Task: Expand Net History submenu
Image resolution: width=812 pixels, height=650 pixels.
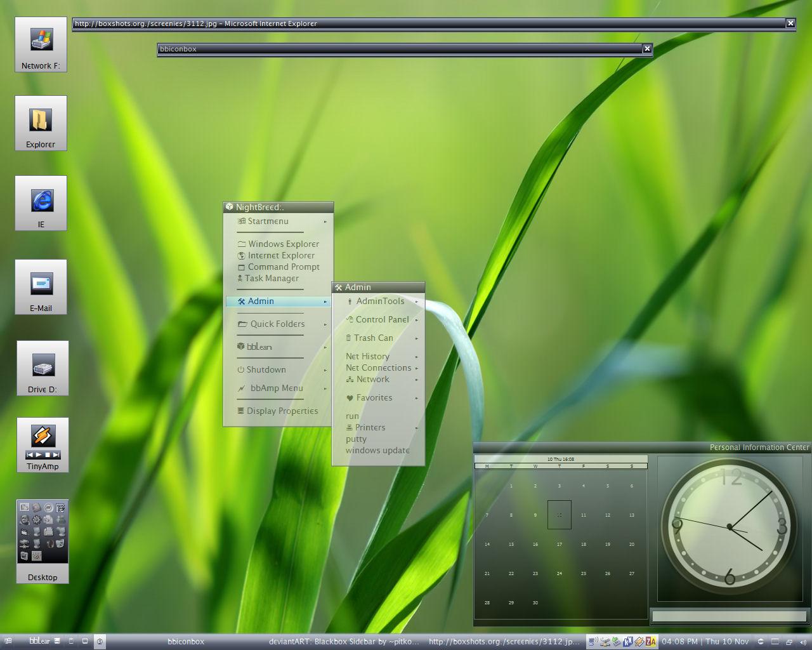Action: (378, 356)
